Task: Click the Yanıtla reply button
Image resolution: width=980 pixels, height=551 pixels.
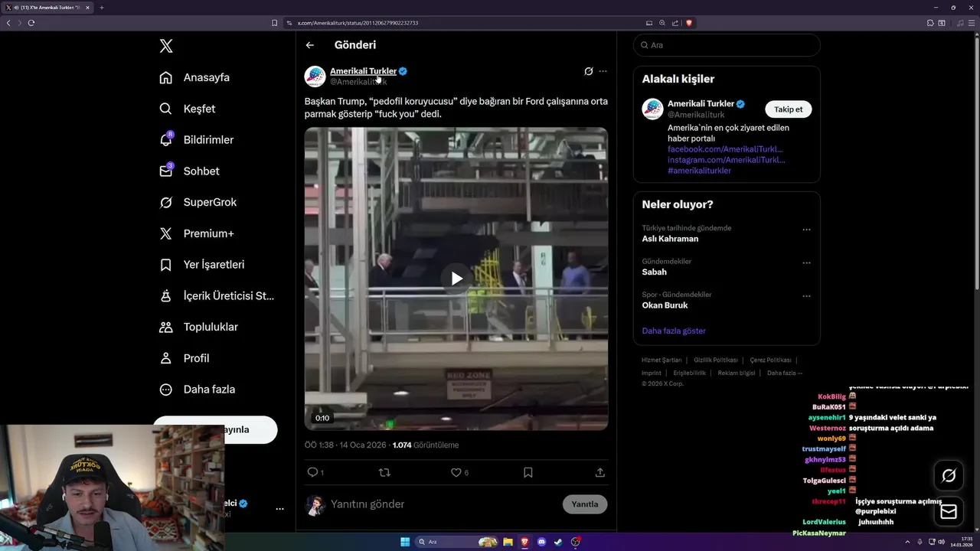Action: pos(585,504)
